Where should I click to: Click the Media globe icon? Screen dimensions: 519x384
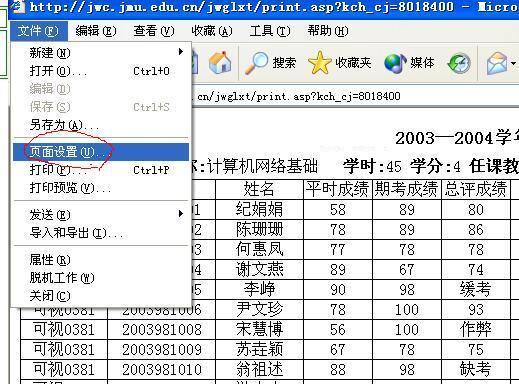point(395,63)
